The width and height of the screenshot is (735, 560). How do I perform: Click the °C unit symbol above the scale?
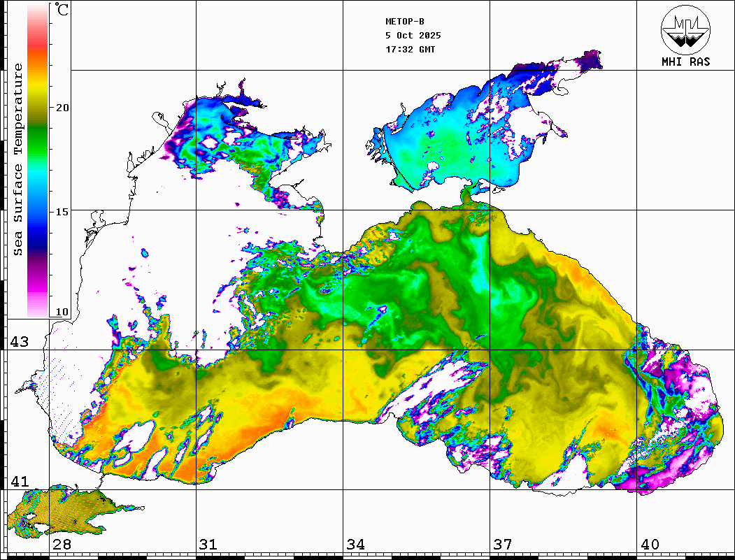62,11
